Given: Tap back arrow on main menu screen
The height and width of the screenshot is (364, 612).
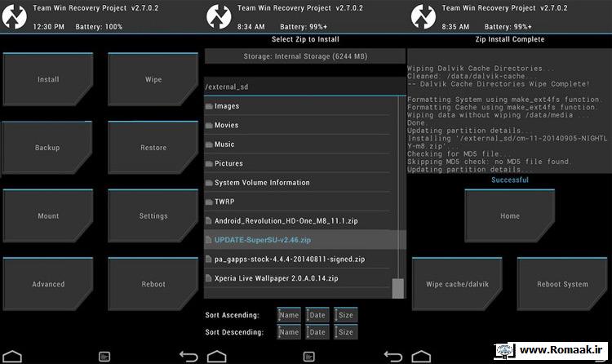Looking at the screenshot, I should tap(188, 356).
